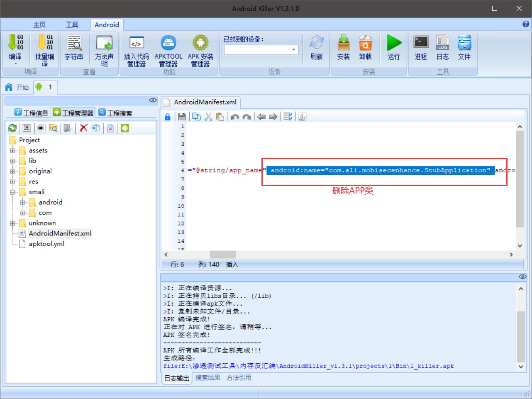This screenshot has width=532, height=399.
Task: Expand the unknown folder node
Action: 12,223
